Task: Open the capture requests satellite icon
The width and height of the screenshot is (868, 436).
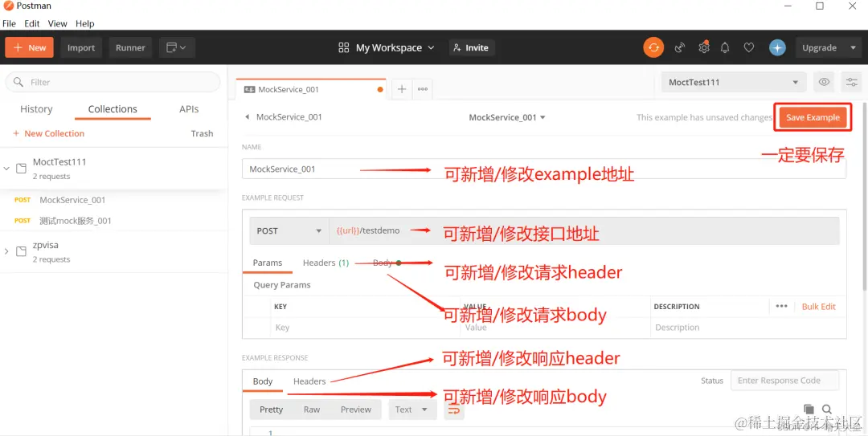Action: tap(680, 47)
